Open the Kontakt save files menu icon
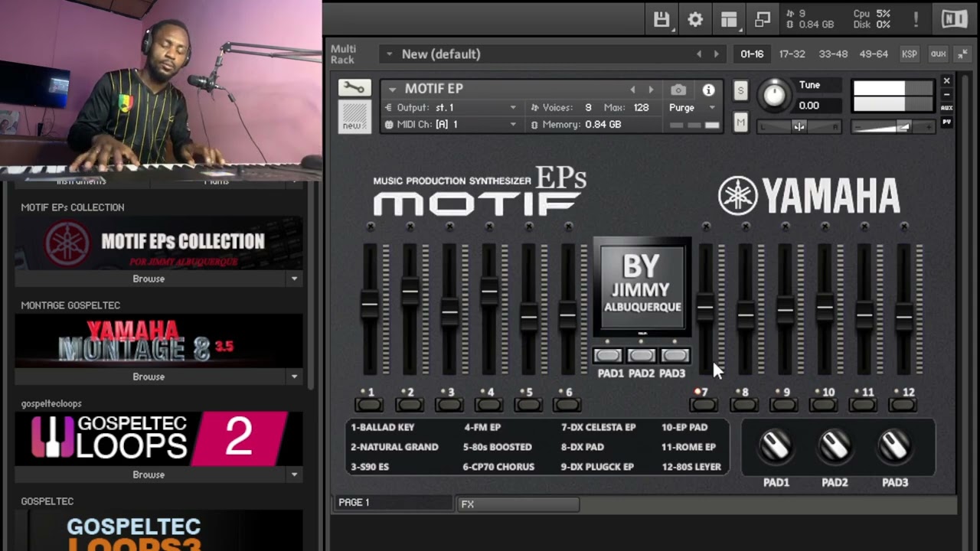980x551 pixels. coord(661,21)
